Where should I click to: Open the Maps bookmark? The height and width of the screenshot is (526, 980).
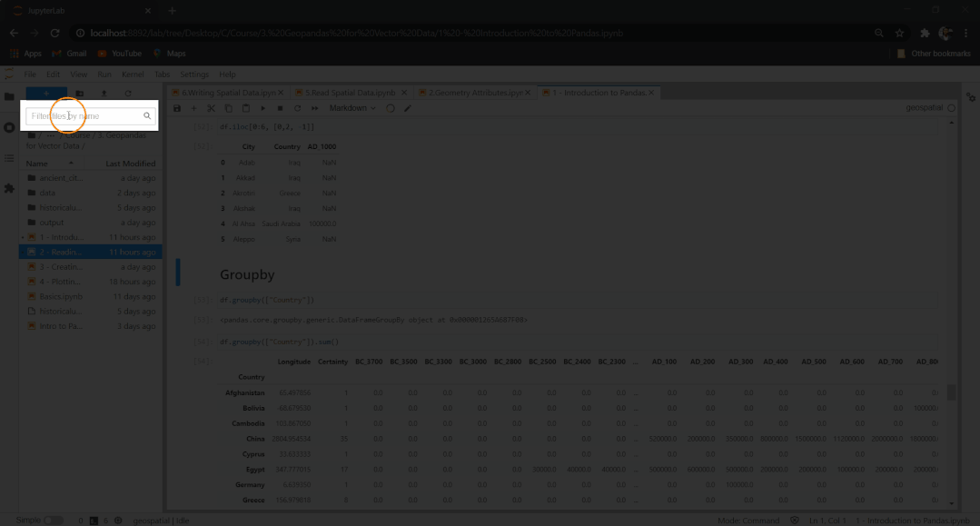(x=169, y=54)
